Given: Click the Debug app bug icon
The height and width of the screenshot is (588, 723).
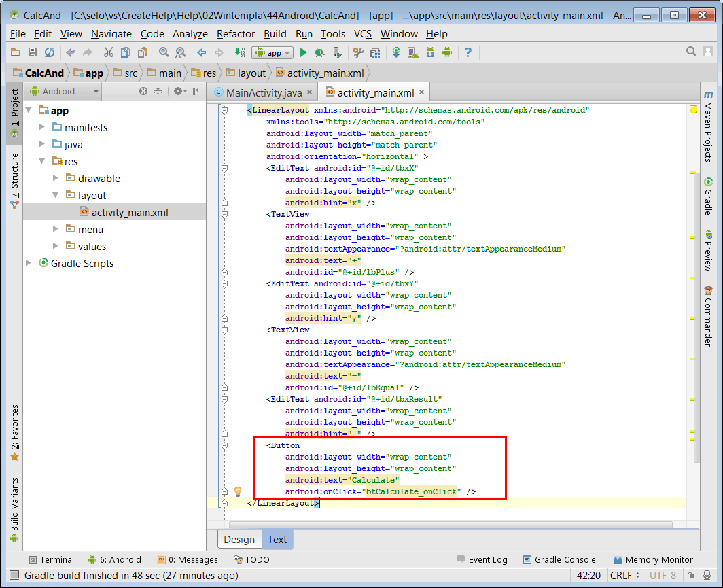Looking at the screenshot, I should point(319,52).
